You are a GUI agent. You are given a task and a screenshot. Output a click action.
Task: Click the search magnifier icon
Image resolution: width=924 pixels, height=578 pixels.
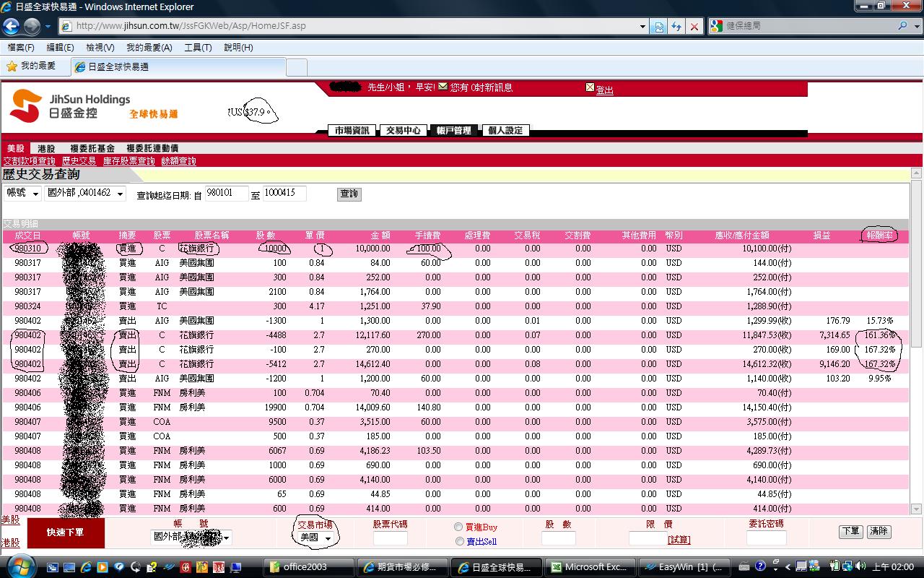point(903,25)
